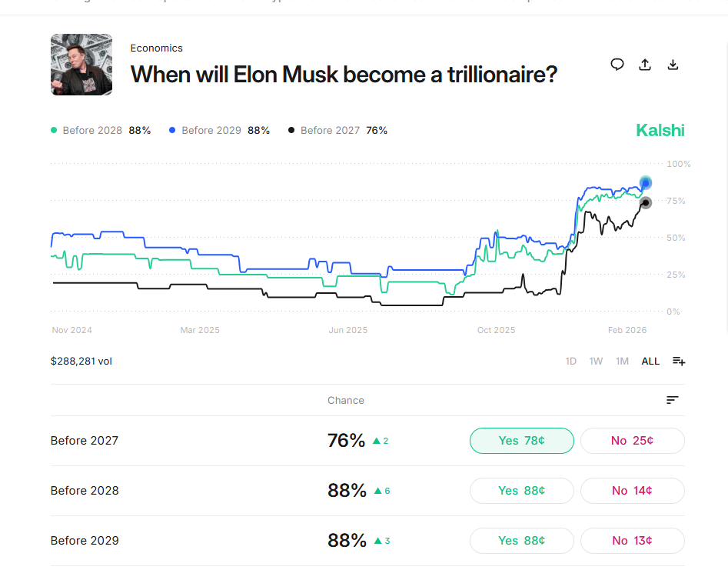Open the comments speech bubble icon
The height and width of the screenshot is (570, 728).
[x=617, y=65]
